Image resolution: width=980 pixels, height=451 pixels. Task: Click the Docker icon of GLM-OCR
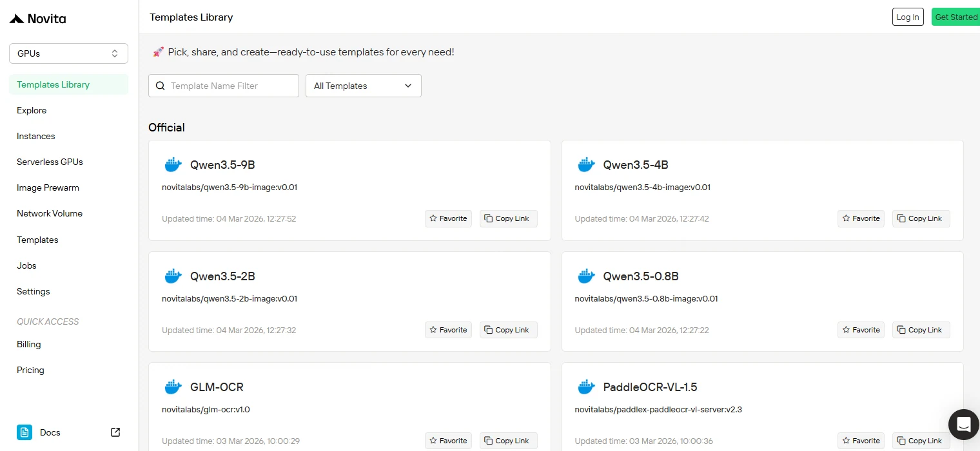point(173,387)
